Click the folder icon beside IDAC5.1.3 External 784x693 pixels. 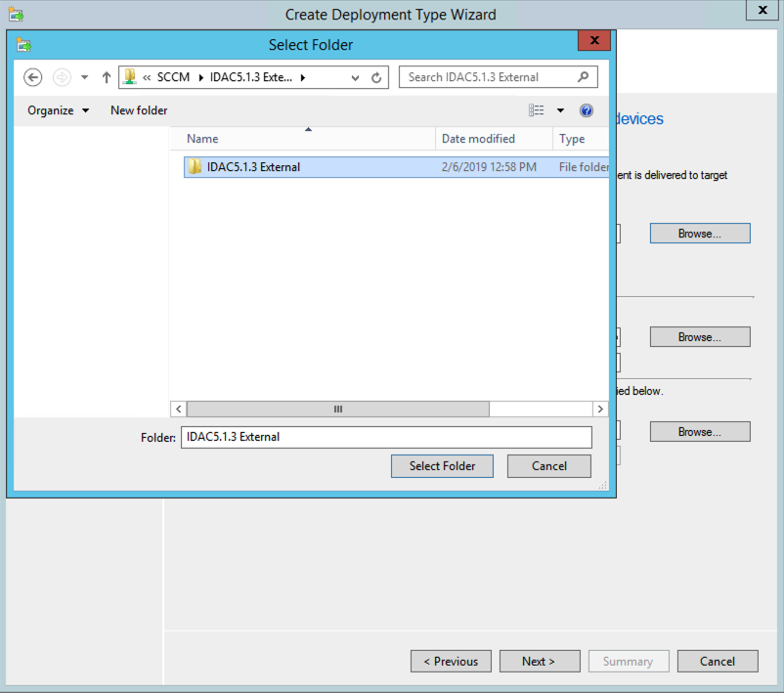(x=194, y=166)
